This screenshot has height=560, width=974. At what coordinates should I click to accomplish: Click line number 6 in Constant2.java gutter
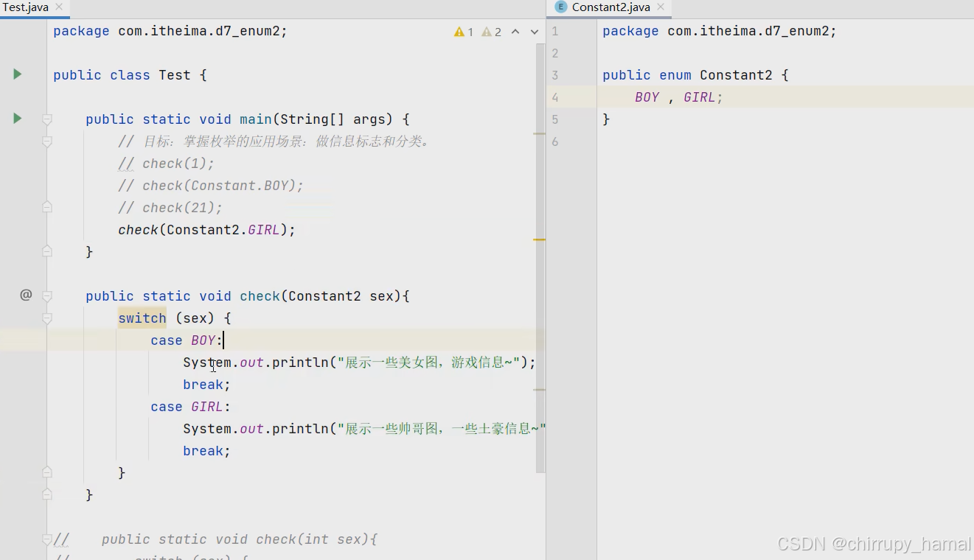pos(554,141)
